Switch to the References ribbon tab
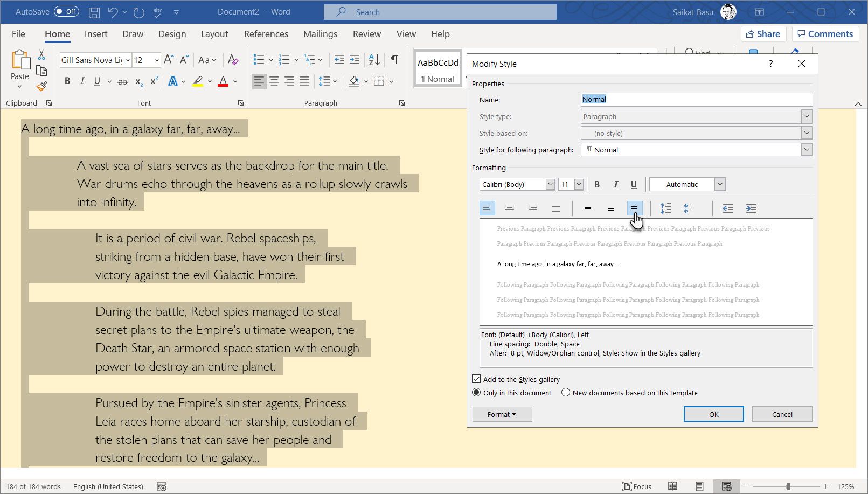Screen dimensions: 868x494 coord(266,34)
